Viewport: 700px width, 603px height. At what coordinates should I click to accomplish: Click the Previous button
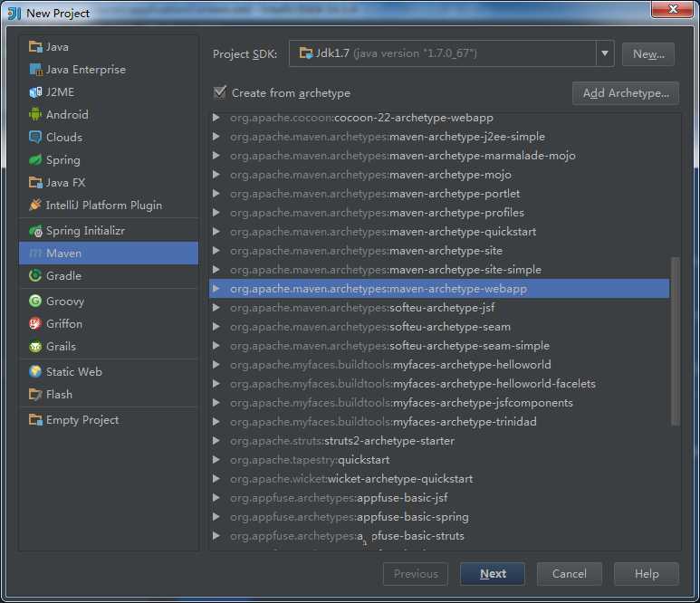(x=416, y=573)
